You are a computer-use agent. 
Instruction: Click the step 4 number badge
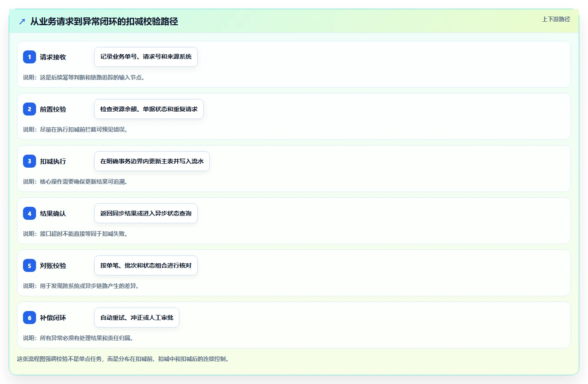[x=30, y=213]
